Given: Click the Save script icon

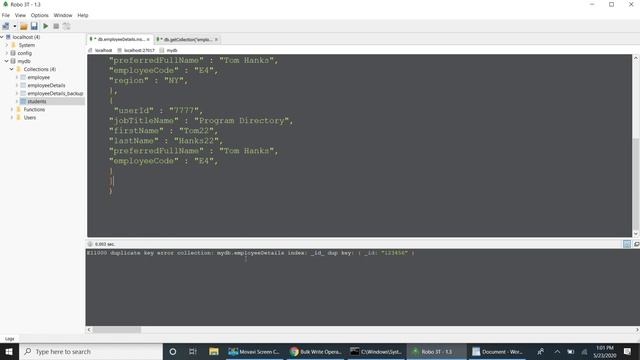Looking at the screenshot, I should pyautogui.click(x=34, y=26).
